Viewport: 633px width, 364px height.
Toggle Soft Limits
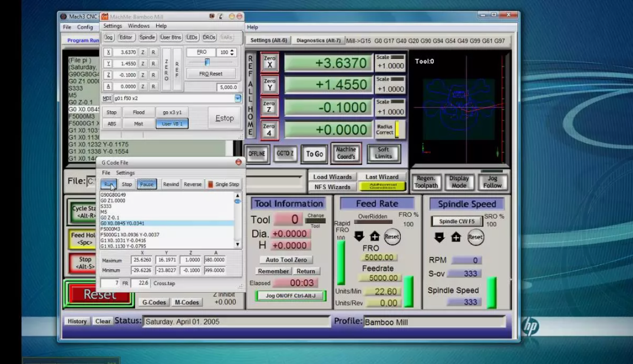pyautogui.click(x=383, y=153)
